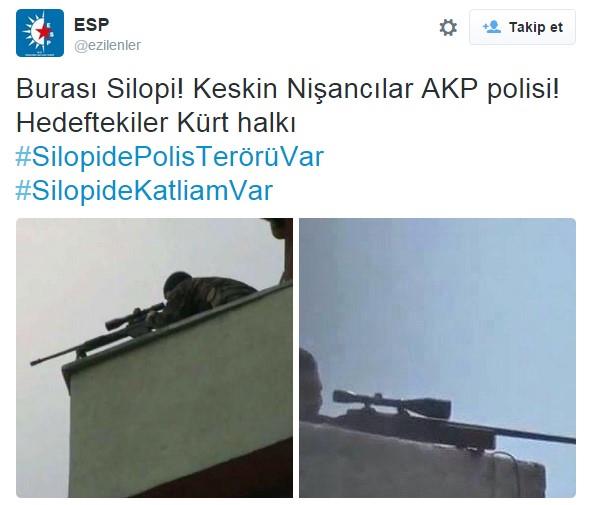Screen dimensions: 590x505
Task: Click the ESP display name
Action: 91,25
